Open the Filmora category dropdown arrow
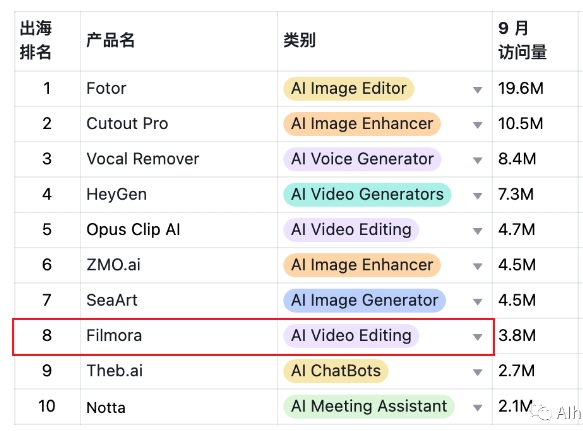 click(x=477, y=337)
